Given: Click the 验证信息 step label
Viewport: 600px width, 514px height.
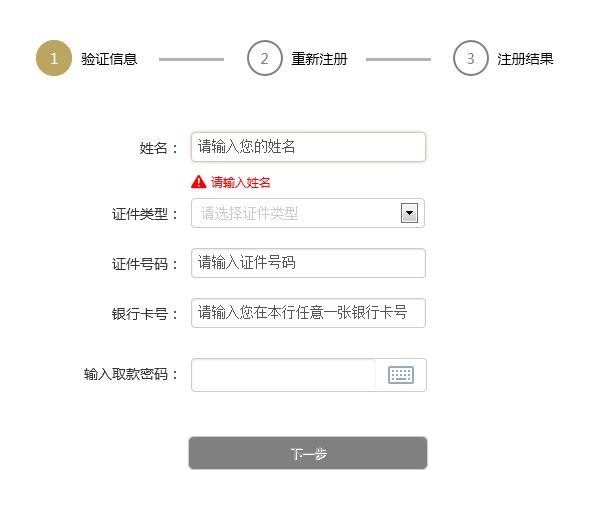Looking at the screenshot, I should (x=109, y=59).
